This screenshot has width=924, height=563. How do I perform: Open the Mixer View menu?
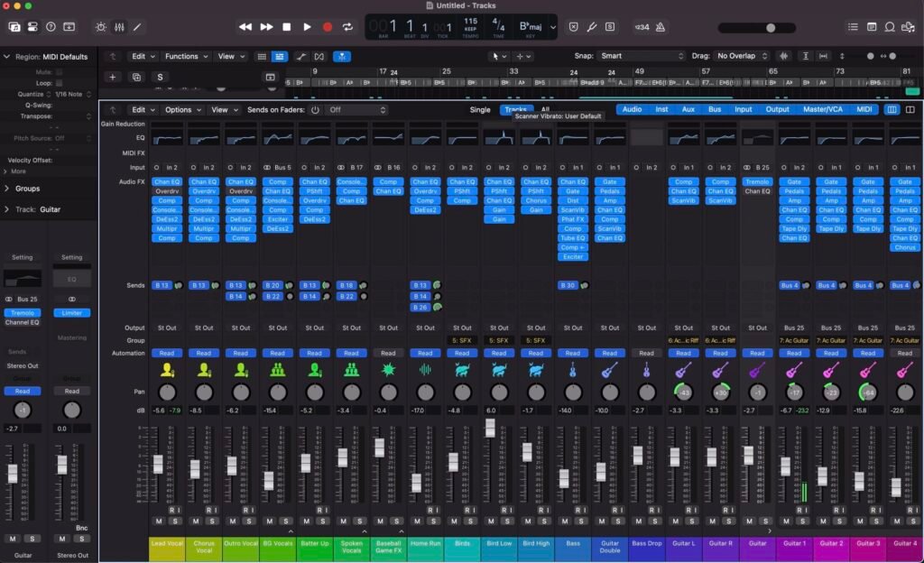coord(225,110)
